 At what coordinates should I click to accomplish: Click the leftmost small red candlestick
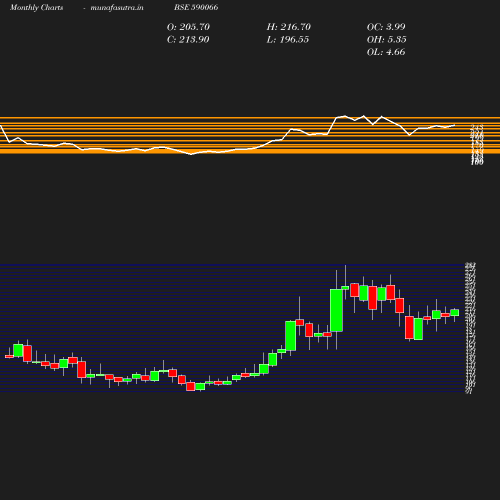click(9, 356)
